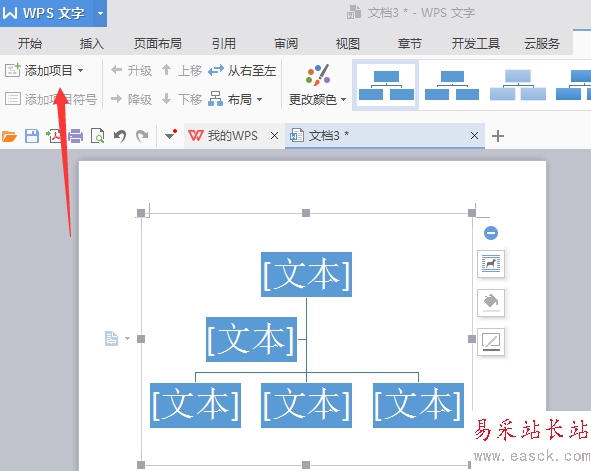Image resolution: width=591 pixels, height=471 pixels.
Task: Click the undo arrow icon
Action: [120, 136]
